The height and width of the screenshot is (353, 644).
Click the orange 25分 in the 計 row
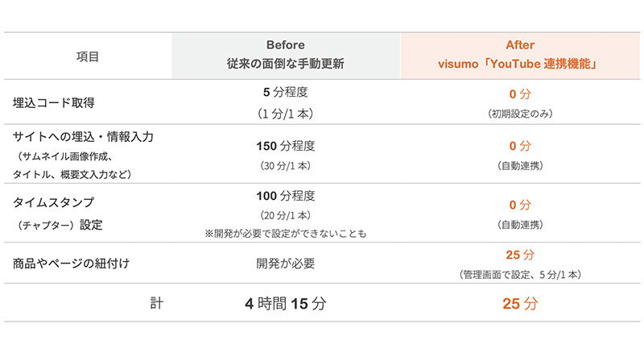click(x=520, y=305)
